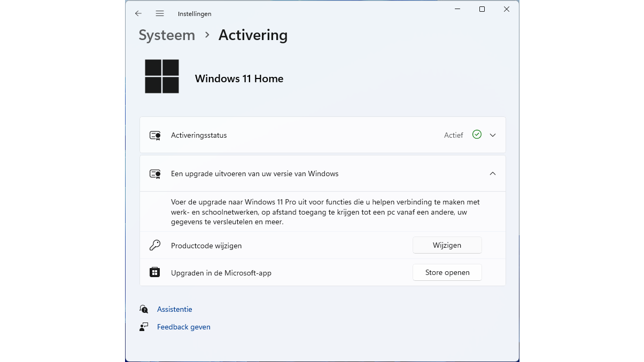644x362 pixels.
Task: Click the Actief status text
Action: [x=454, y=136]
